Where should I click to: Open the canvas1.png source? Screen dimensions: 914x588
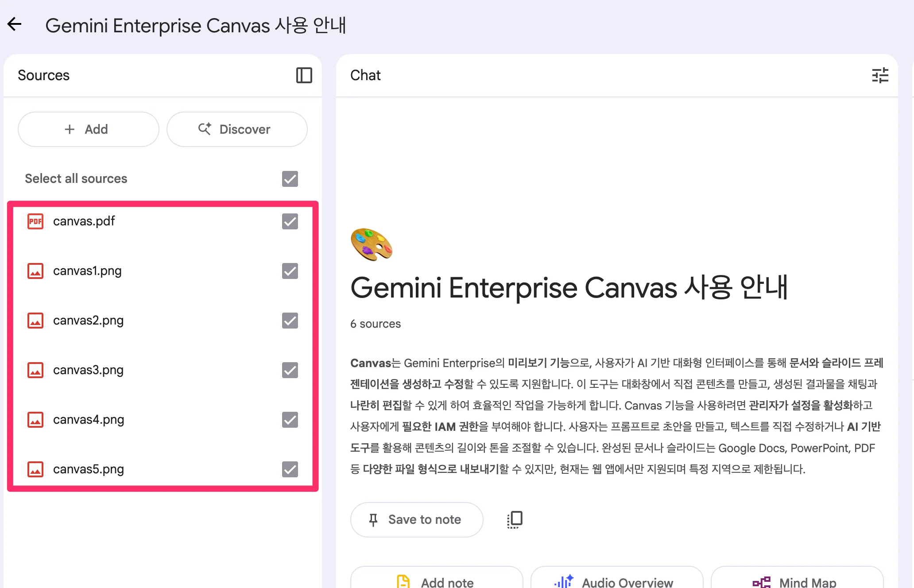tap(87, 271)
